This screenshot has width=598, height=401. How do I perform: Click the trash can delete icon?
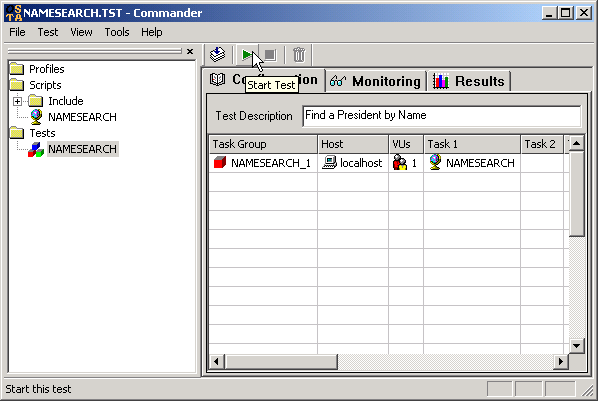click(x=299, y=55)
